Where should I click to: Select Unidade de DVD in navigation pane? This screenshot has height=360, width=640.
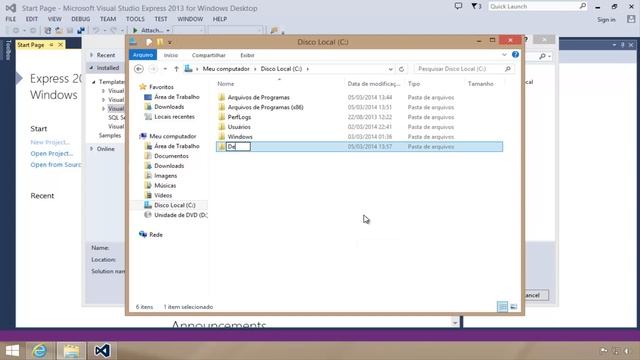[180, 215]
